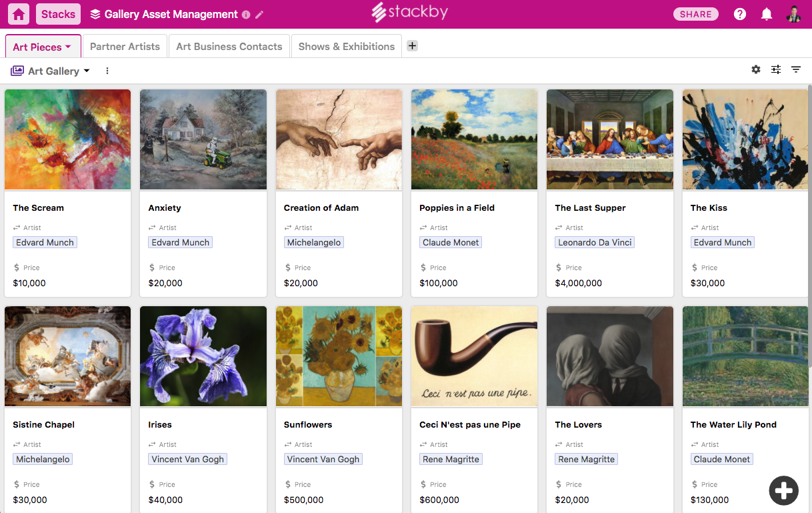Expand the Art Pieces tab dropdown arrow
This screenshot has height=513, width=812.
[x=68, y=47]
